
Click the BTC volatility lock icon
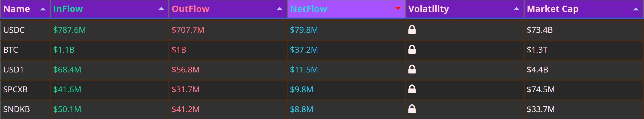pyautogui.click(x=412, y=49)
